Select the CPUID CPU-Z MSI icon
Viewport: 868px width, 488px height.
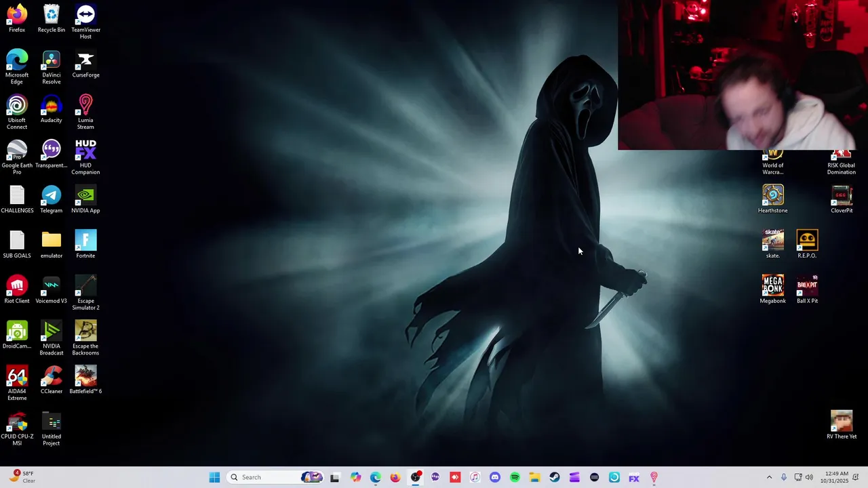click(17, 428)
